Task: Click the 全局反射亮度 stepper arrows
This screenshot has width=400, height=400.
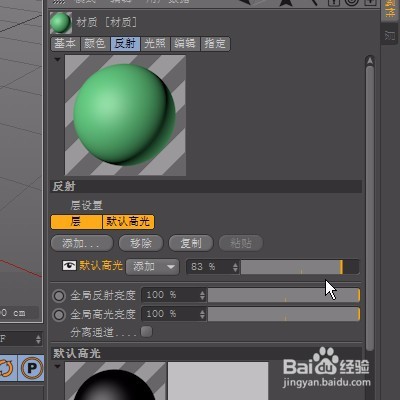Action: coord(202,295)
